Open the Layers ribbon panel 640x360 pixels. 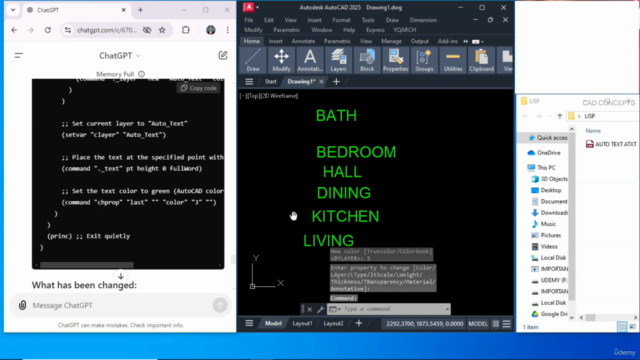pos(338,60)
